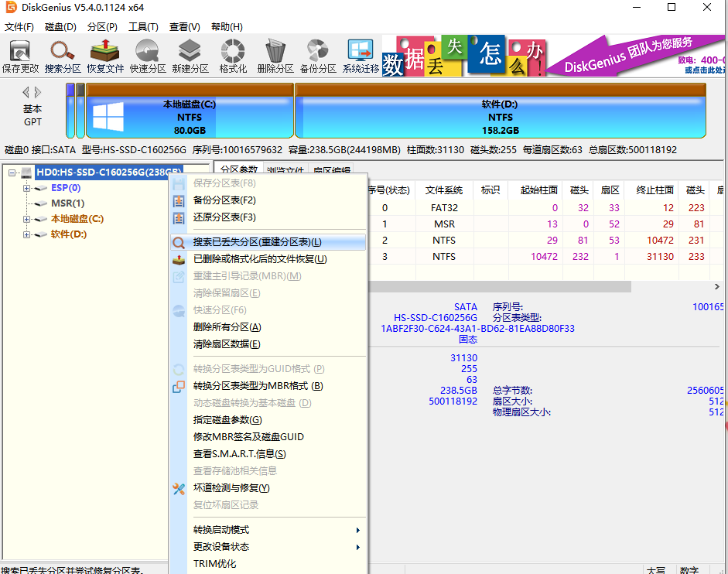The height and width of the screenshot is (574, 728).
Task: Click the Delete Partition (删除分区) icon
Action: 275,56
